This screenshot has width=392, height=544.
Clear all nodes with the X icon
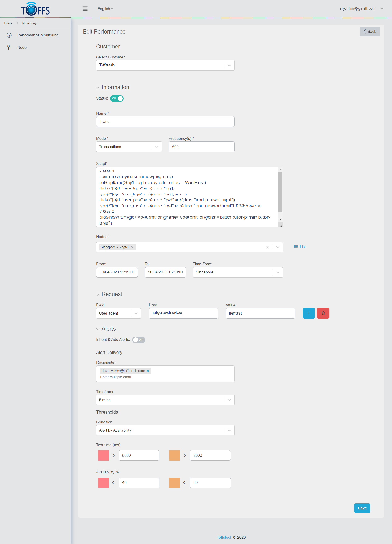click(267, 247)
